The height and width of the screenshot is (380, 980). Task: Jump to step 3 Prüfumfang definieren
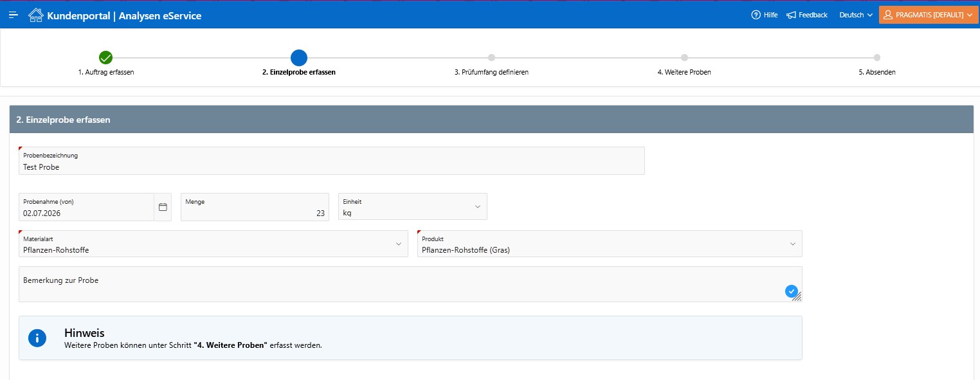(x=491, y=72)
